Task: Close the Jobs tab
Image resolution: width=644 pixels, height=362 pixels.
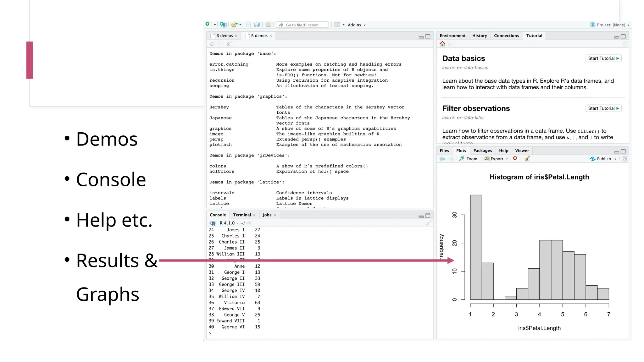Action: [275, 215]
